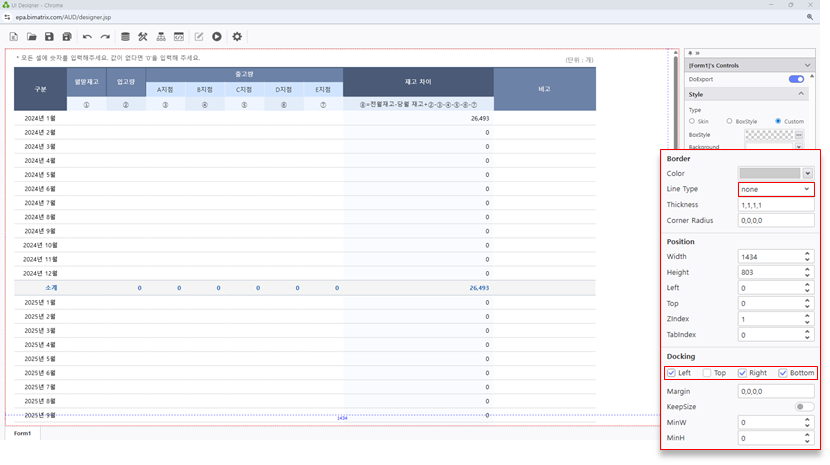Click the Background color swatch field
The height and width of the screenshot is (465, 830).
769,147
